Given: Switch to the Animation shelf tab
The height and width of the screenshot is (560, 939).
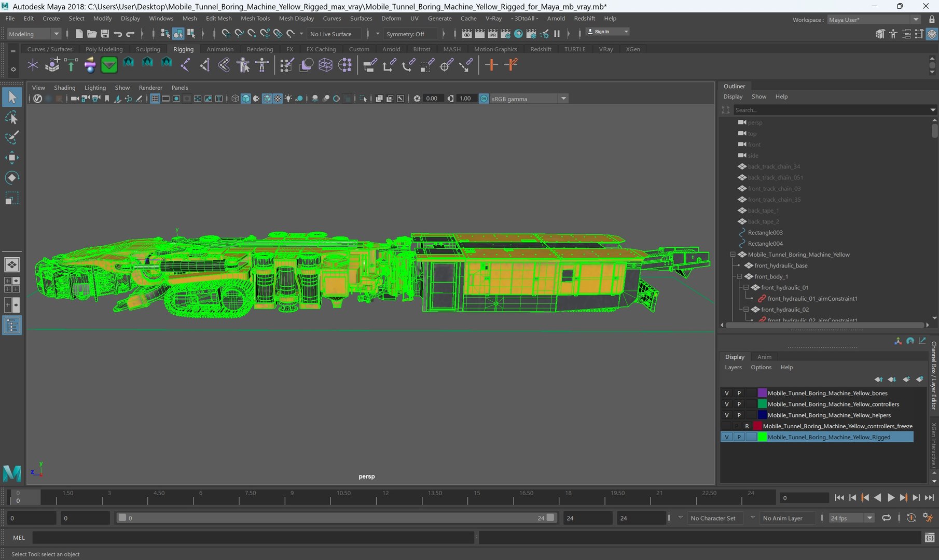Looking at the screenshot, I should (x=220, y=49).
